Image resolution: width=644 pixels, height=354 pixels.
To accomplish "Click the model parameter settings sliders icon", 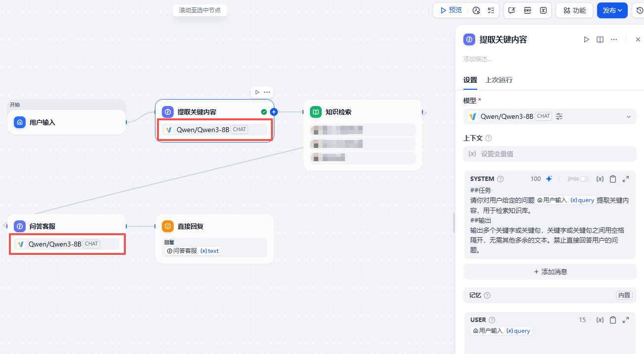I will (559, 116).
